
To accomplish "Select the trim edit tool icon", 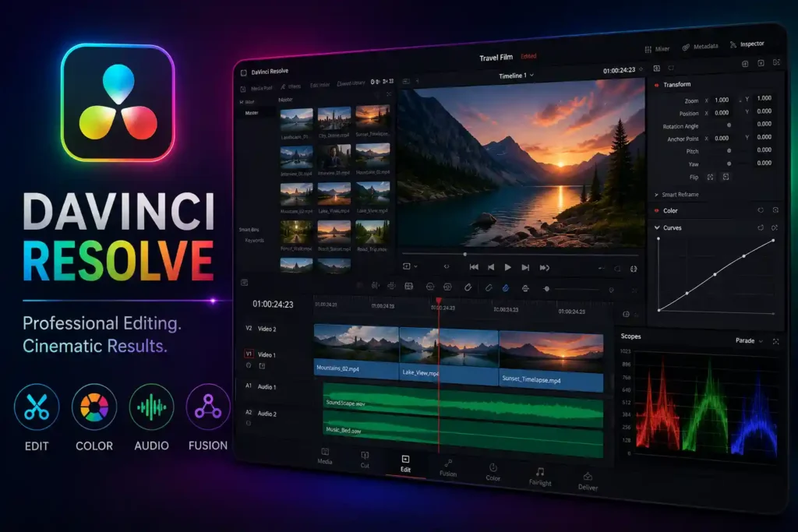I will click(375, 286).
